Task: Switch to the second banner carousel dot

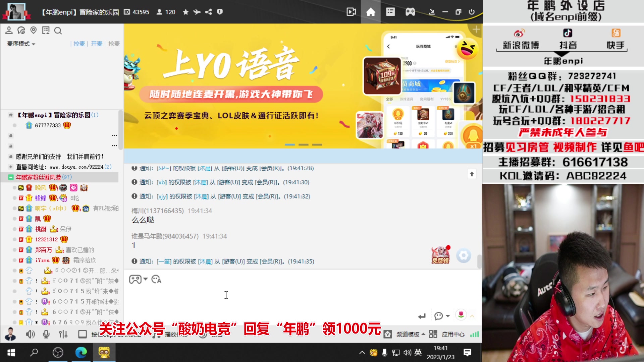Action: pyautogui.click(x=304, y=145)
